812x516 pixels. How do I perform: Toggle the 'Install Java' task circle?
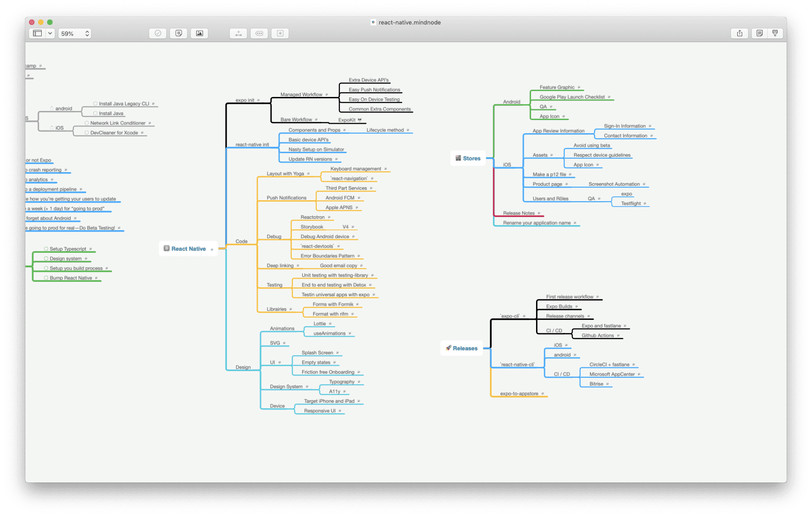click(94, 113)
